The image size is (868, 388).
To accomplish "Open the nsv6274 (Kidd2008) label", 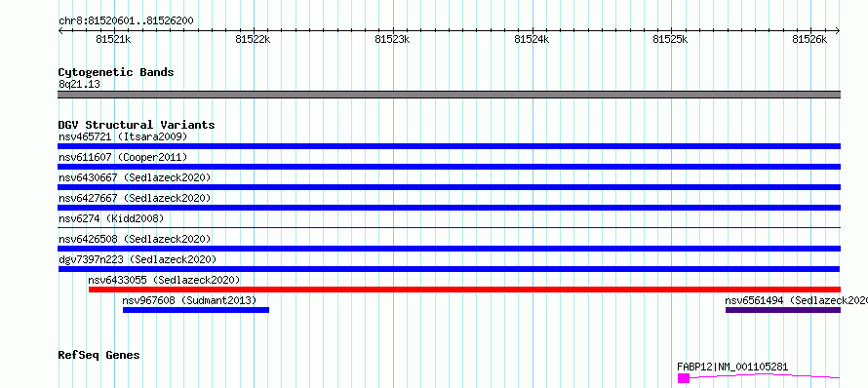I will [111, 218].
